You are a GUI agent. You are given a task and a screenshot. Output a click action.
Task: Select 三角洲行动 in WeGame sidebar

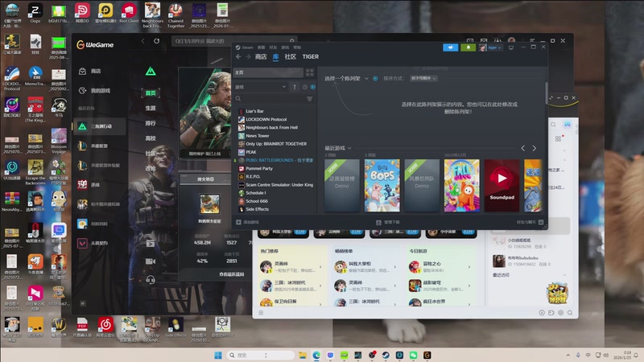point(99,126)
